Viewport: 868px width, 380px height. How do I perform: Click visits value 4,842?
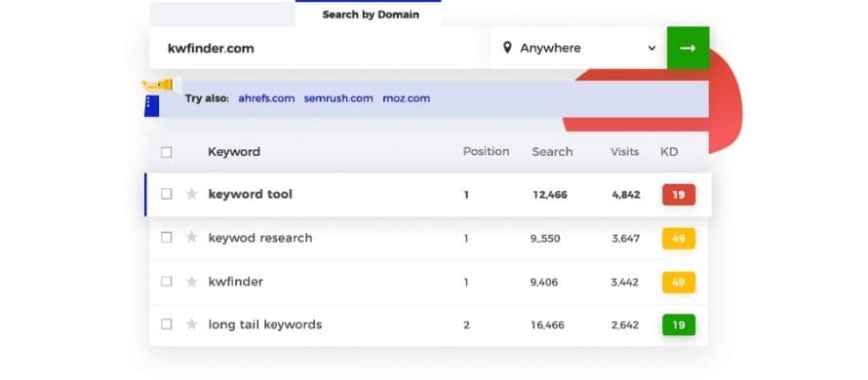[x=626, y=195]
